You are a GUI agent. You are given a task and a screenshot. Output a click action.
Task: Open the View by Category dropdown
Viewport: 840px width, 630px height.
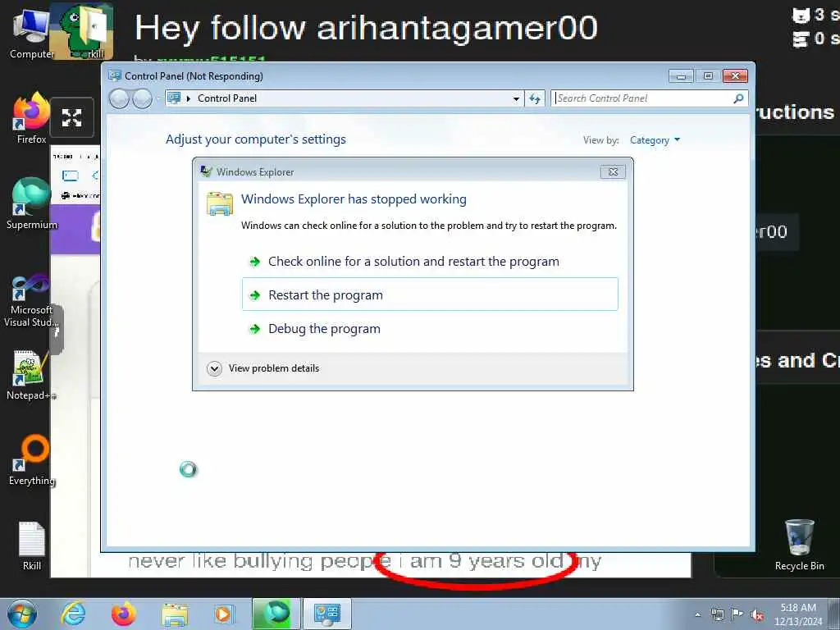(655, 140)
